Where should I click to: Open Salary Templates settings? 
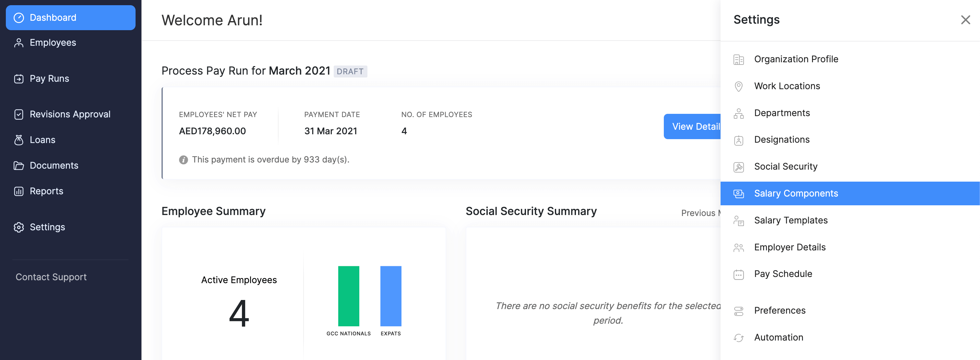791,220
